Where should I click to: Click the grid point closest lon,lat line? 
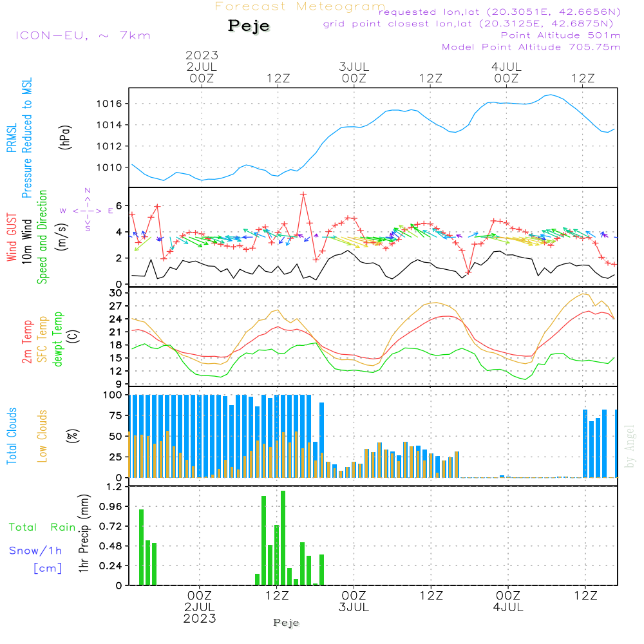(468, 23)
